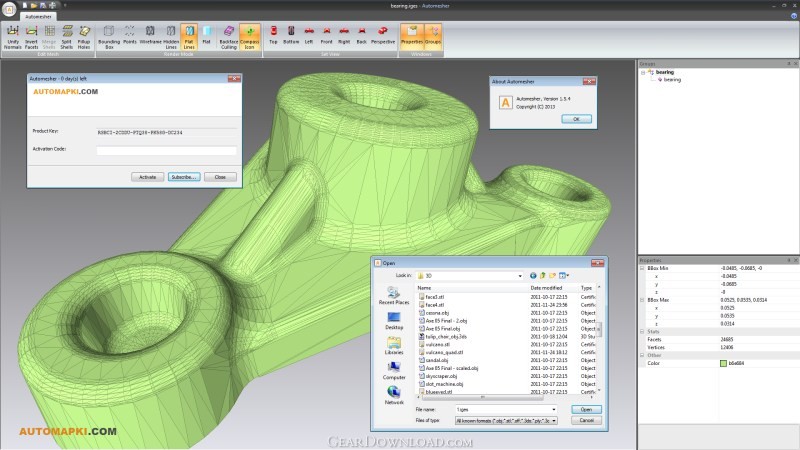Switch to Flat Lines render mode
The height and width of the screenshot is (450, 800).
tap(189, 37)
